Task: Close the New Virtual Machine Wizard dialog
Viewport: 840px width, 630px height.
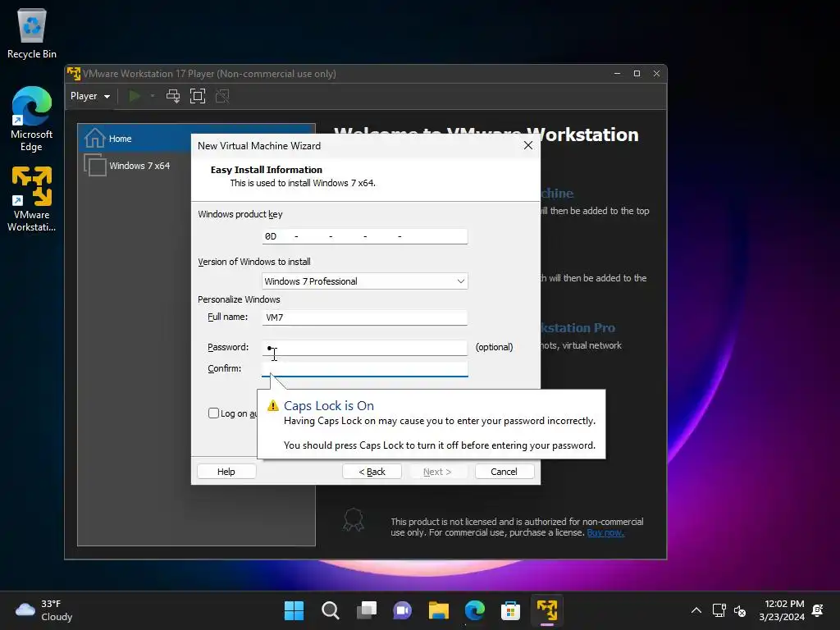Action: 528,146
